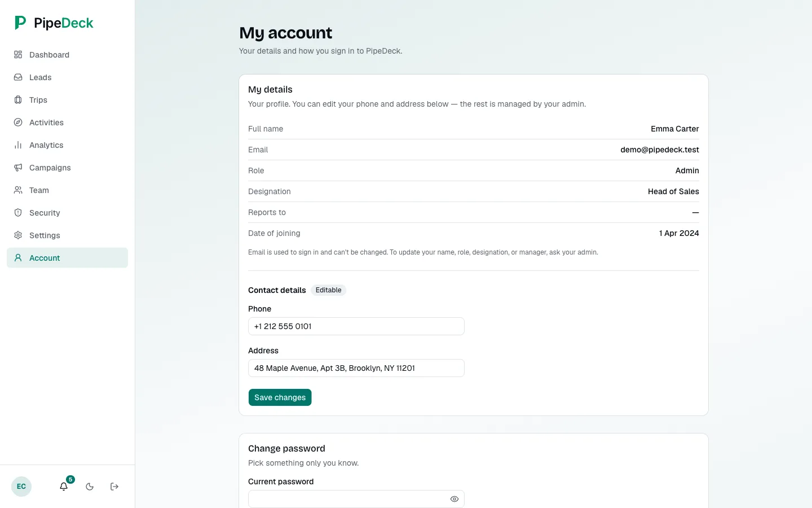Show current password with eye icon
Image resolution: width=812 pixels, height=508 pixels.
(454, 499)
